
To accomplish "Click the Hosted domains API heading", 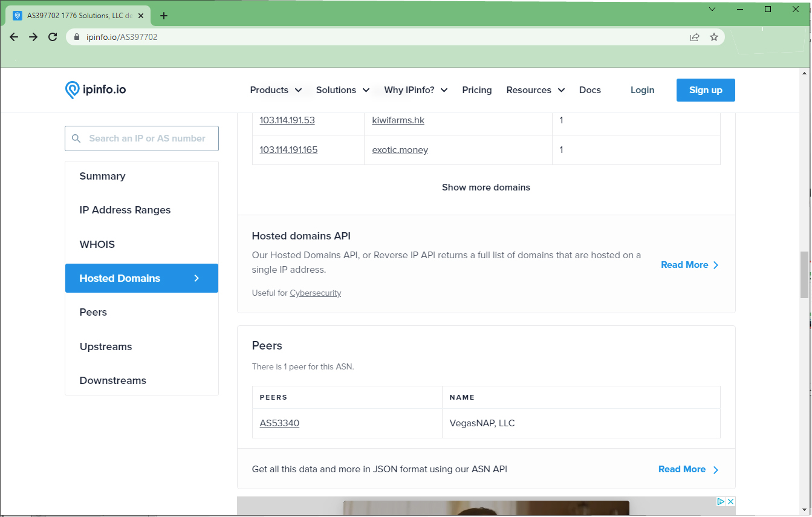I will (301, 236).
